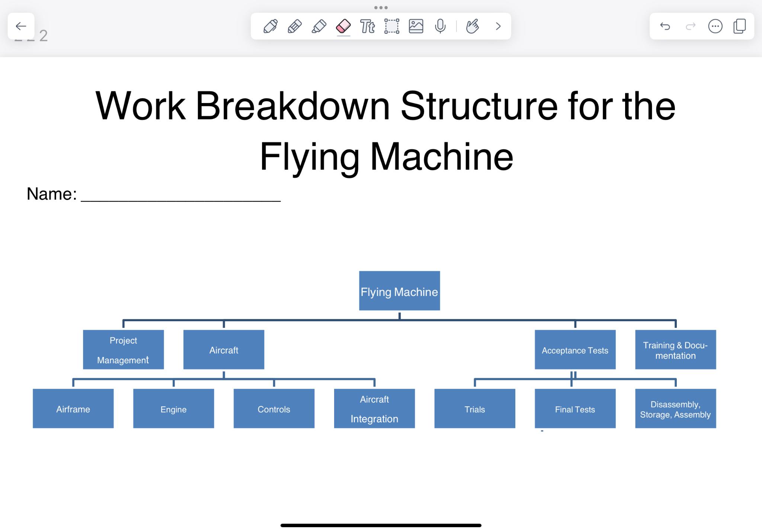Viewport: 762px width, 532px height.
Task: Activate the highlighter tool
Action: pos(318,26)
